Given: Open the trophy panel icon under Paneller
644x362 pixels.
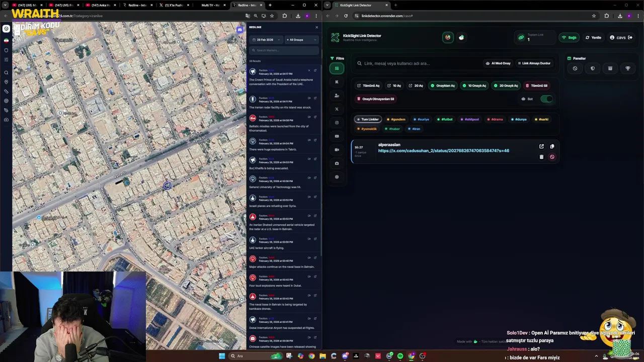Looking at the screenshot, I should coord(628,68).
